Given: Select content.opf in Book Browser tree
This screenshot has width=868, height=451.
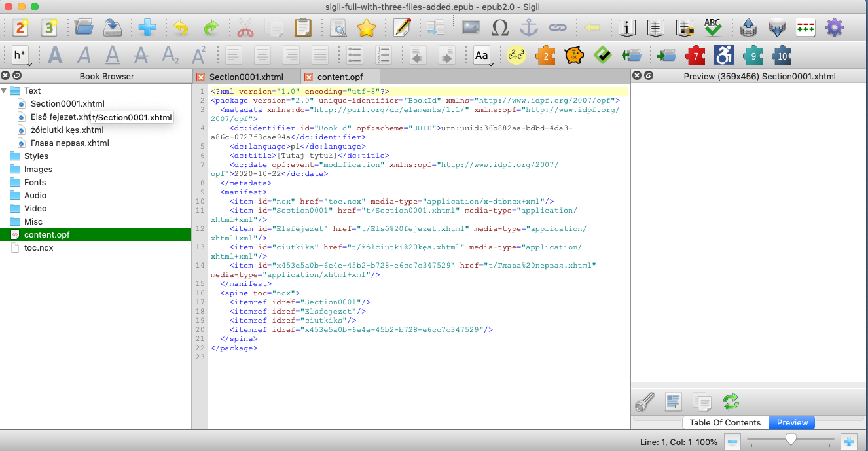Looking at the screenshot, I should pyautogui.click(x=96, y=234).
